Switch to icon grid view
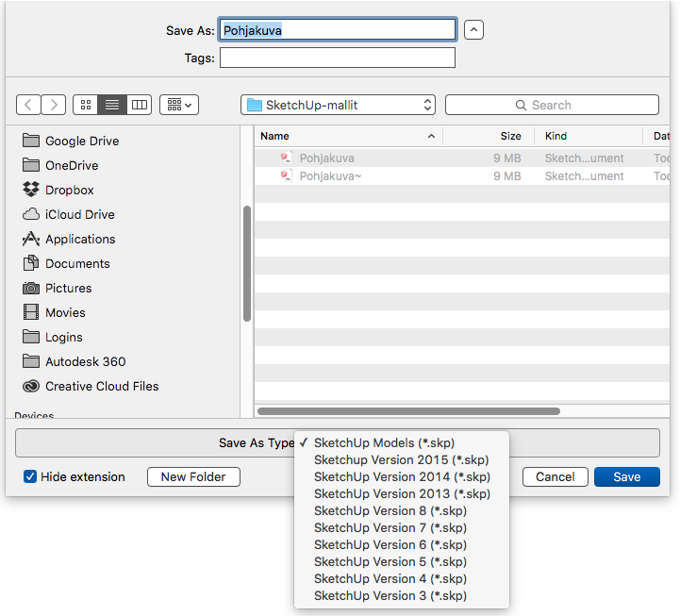Viewport: 680px width, 616px height. click(x=86, y=105)
